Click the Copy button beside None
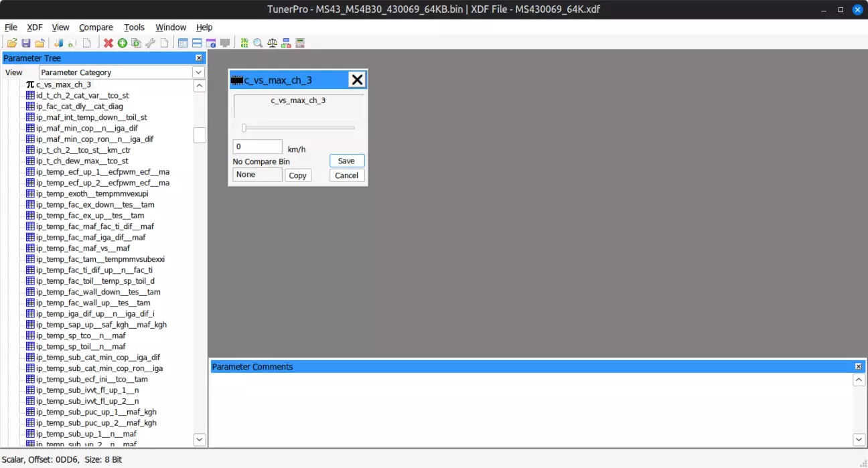Viewport: 868px width, 468px height. pos(297,175)
